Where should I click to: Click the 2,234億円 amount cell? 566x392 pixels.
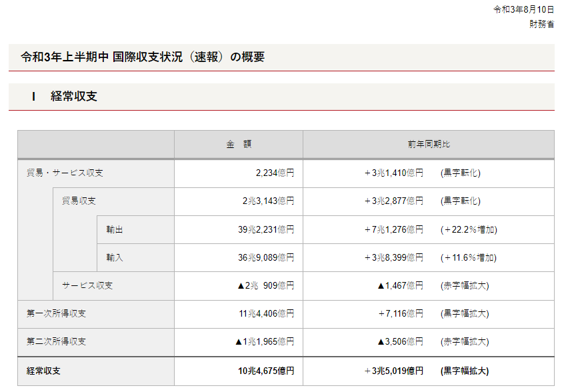(x=274, y=173)
